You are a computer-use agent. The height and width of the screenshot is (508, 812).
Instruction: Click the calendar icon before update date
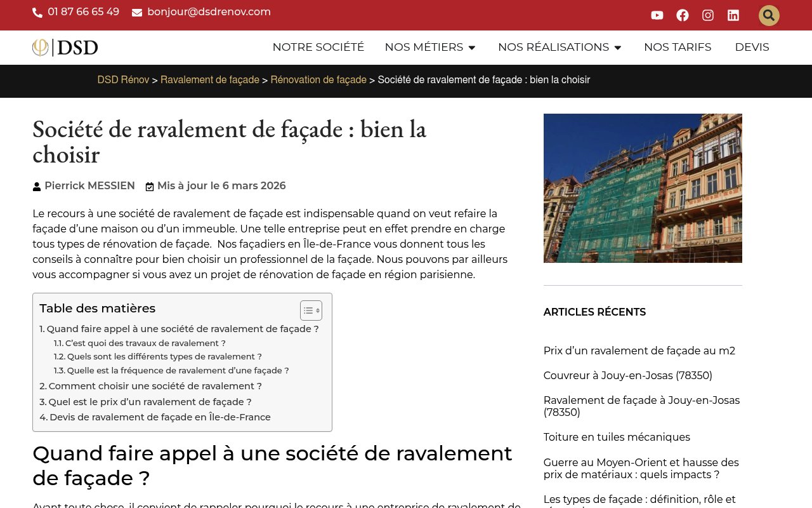150,187
